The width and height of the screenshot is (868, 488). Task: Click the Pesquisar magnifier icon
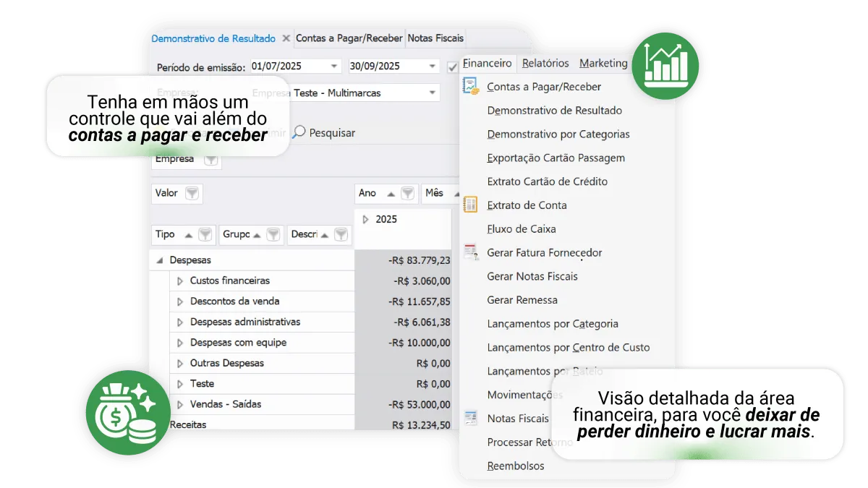point(299,133)
